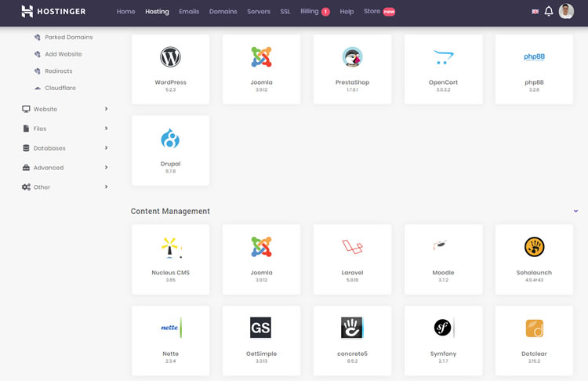This screenshot has height=381, width=588.
Task: Click the Billing notification badge
Action: click(x=325, y=12)
